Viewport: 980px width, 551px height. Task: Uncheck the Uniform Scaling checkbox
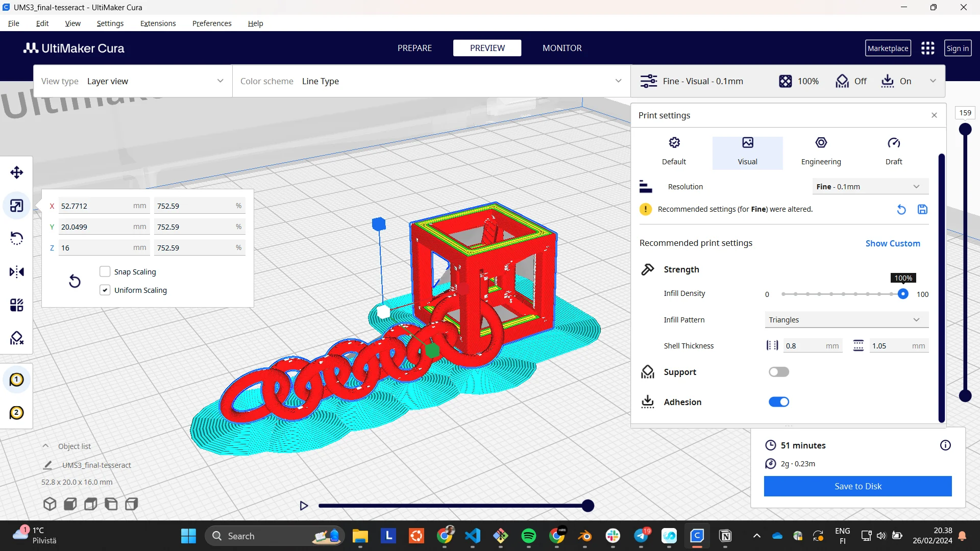click(x=105, y=290)
